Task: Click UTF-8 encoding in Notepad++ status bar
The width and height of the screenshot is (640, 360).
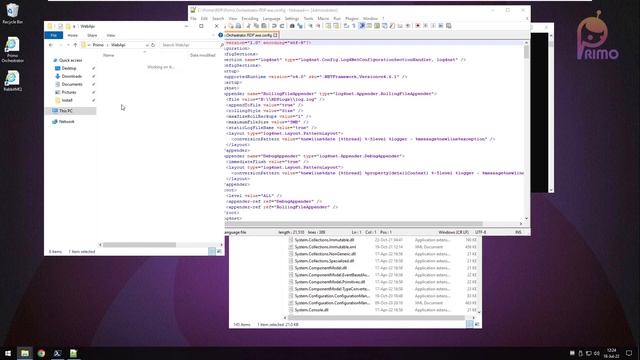Action: coord(480,232)
